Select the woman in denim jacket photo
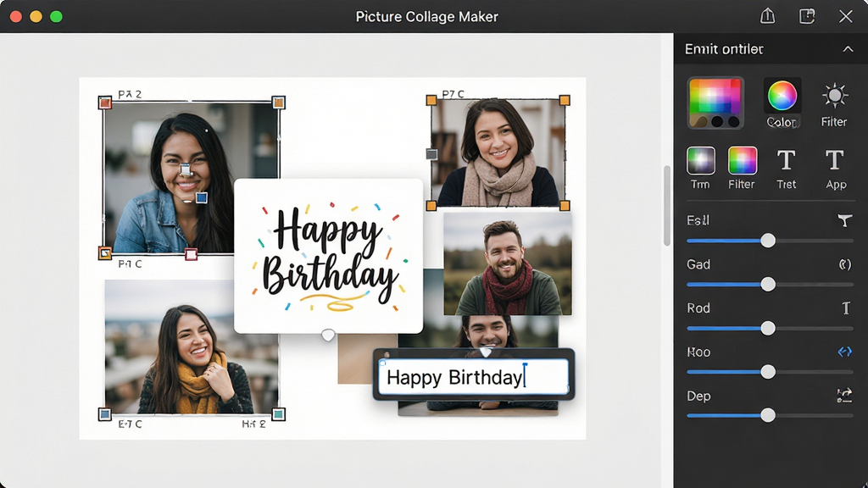The image size is (868, 488). click(192, 178)
